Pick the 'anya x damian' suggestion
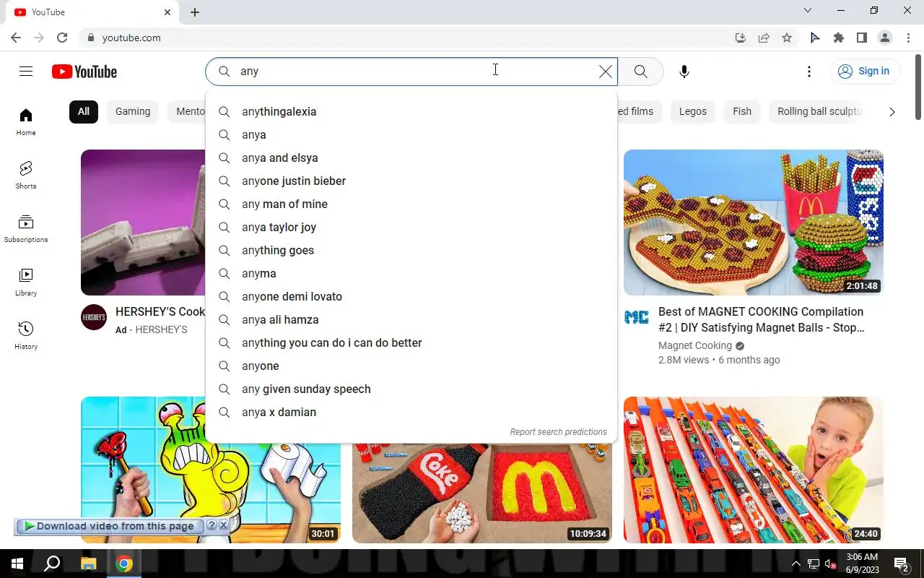This screenshot has width=924, height=578. (411, 412)
